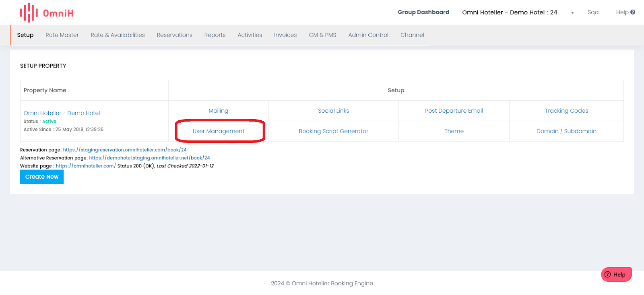The height and width of the screenshot is (295, 644).
Task: Select Omni Hotelier - Demo Hotel : 24 combo box
Action: 518,12
